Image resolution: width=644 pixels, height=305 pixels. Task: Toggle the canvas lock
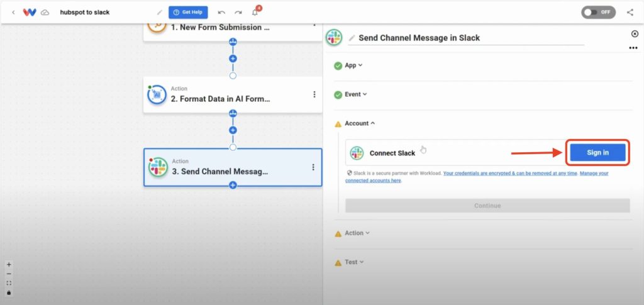tap(9, 292)
